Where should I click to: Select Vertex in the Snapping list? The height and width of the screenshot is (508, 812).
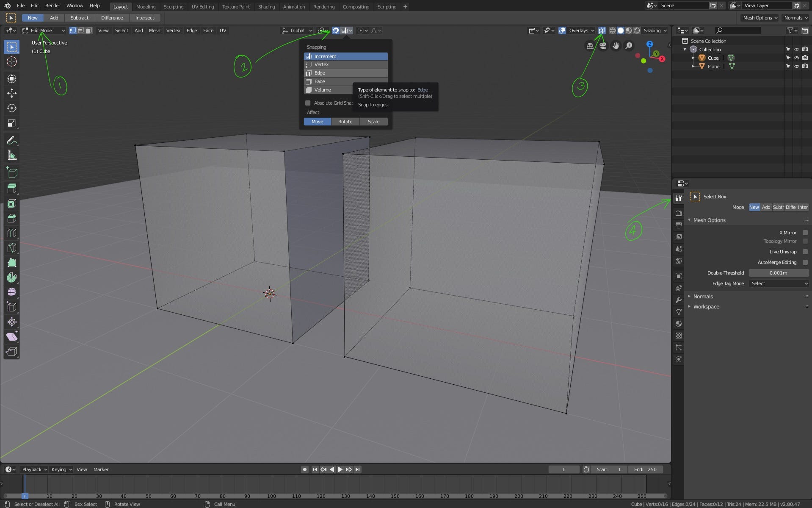coord(321,64)
